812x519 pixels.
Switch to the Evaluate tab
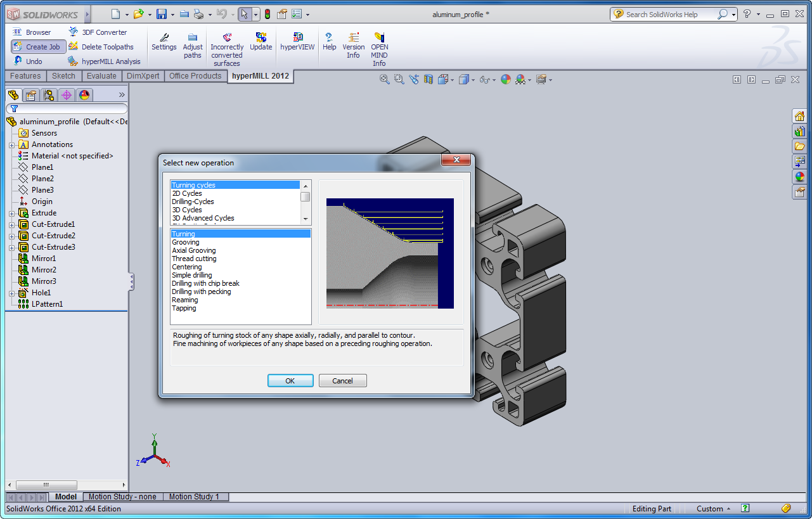point(101,76)
